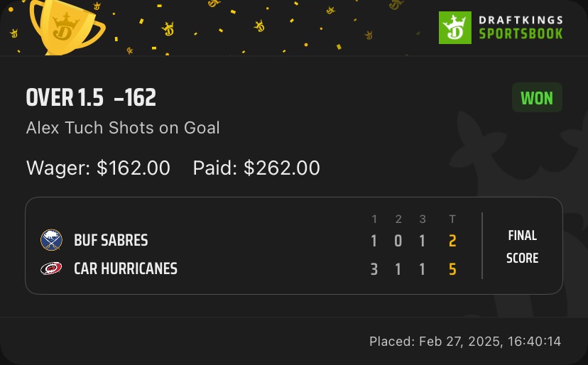The image size is (588, 365).
Task: Select the BUF SABRES team name
Action: point(111,240)
